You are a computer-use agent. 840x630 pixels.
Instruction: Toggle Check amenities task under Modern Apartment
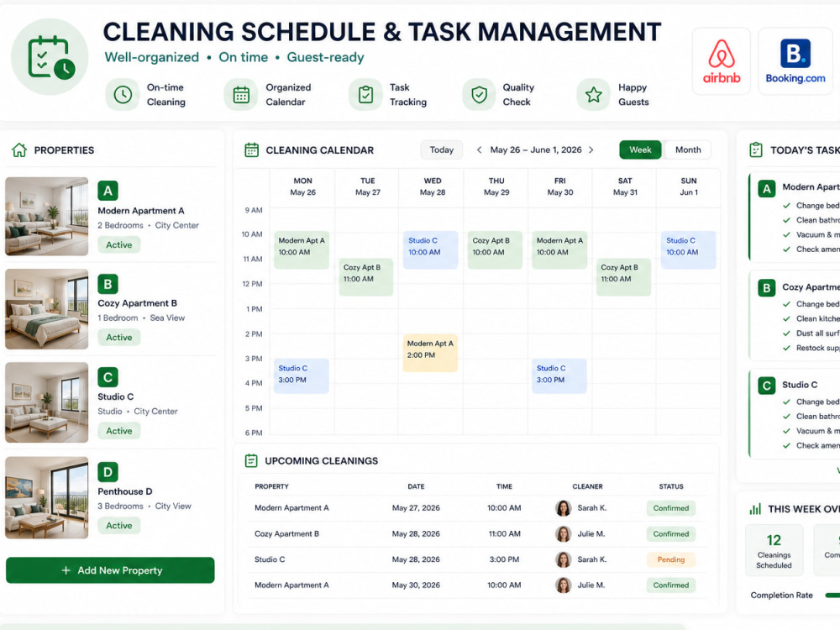tap(786, 249)
